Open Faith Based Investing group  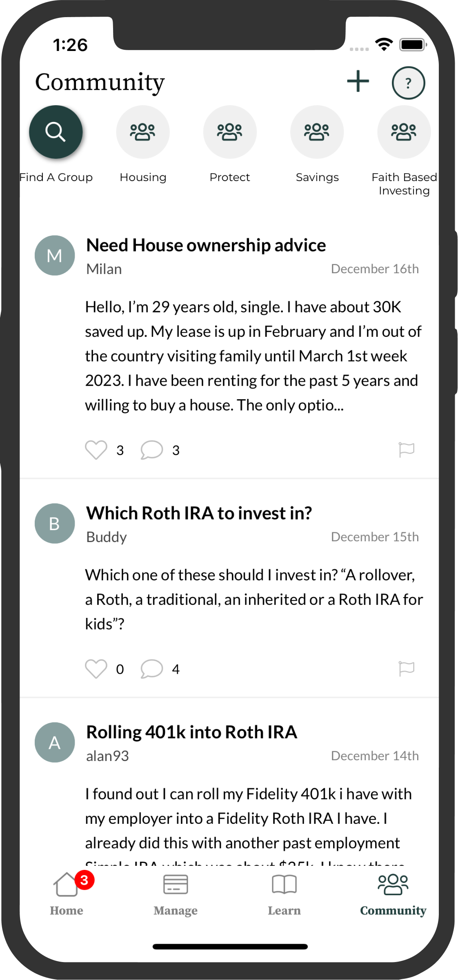point(404,132)
